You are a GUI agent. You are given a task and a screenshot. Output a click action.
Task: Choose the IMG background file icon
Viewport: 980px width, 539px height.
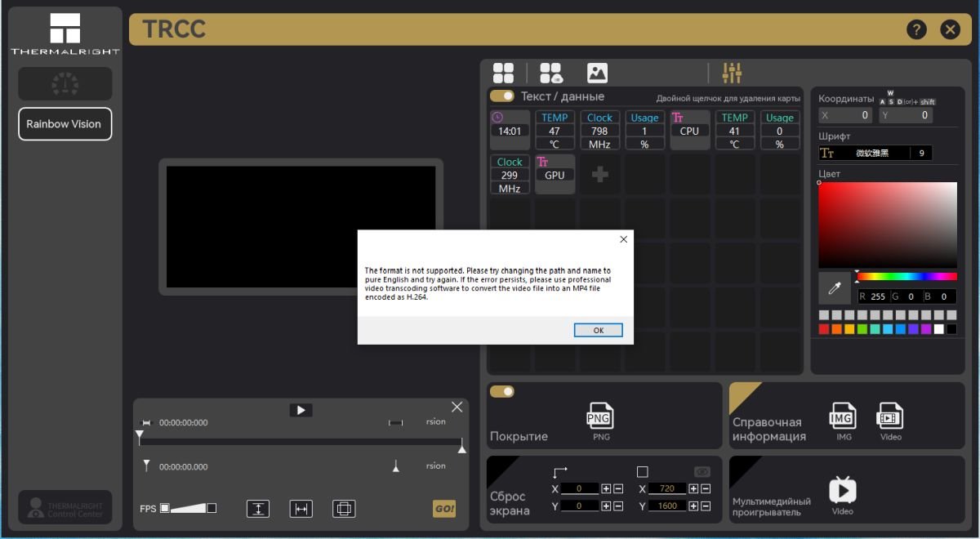click(843, 416)
